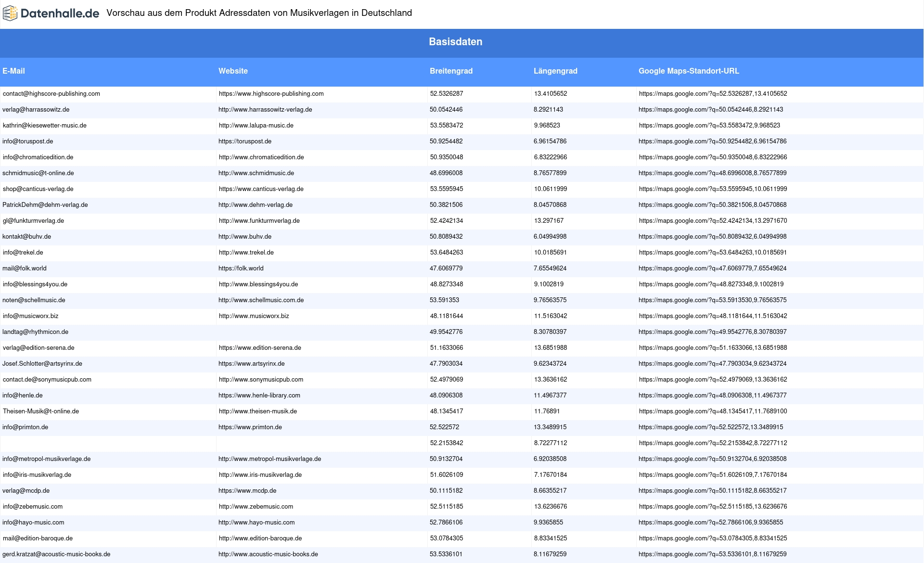
Task: Select email info@hayo-music.com
Action: pos(33,523)
